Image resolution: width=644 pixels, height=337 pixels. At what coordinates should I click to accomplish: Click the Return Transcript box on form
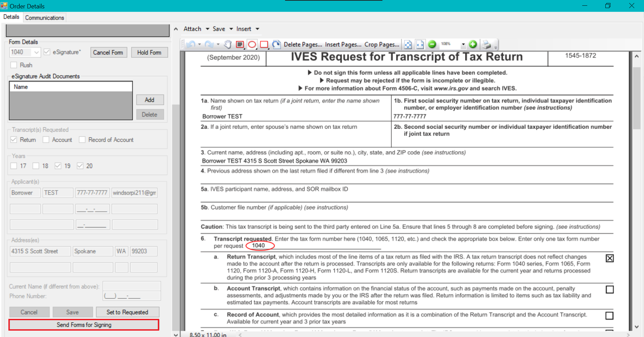[x=610, y=258]
